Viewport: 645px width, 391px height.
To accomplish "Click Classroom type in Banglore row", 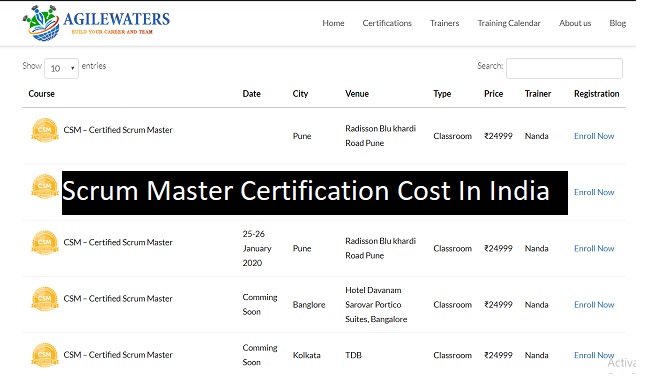I will point(452,305).
